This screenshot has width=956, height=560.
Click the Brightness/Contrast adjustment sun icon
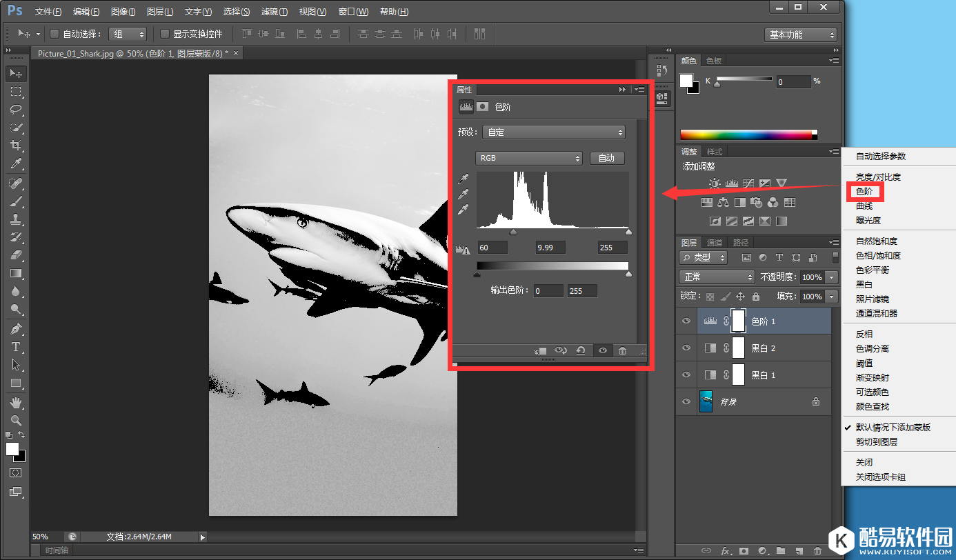pos(715,183)
